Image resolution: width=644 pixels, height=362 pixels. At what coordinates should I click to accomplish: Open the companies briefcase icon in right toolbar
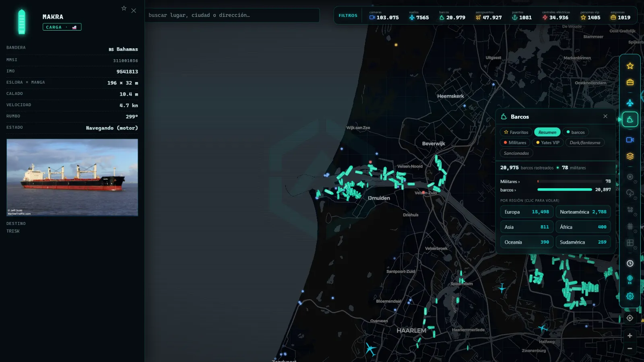pyautogui.click(x=630, y=82)
